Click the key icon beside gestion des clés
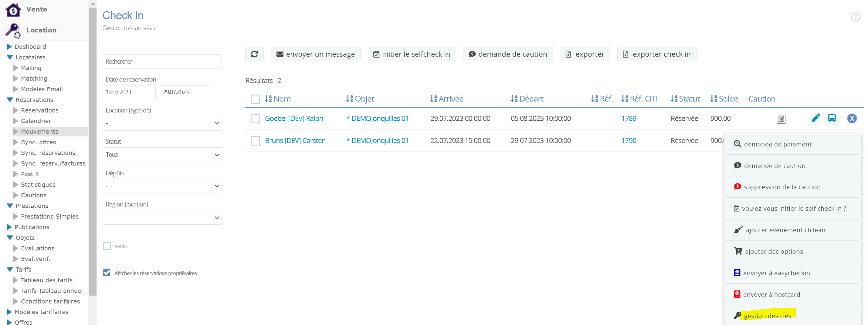Viewport: 868px width, 325px height. point(737,315)
